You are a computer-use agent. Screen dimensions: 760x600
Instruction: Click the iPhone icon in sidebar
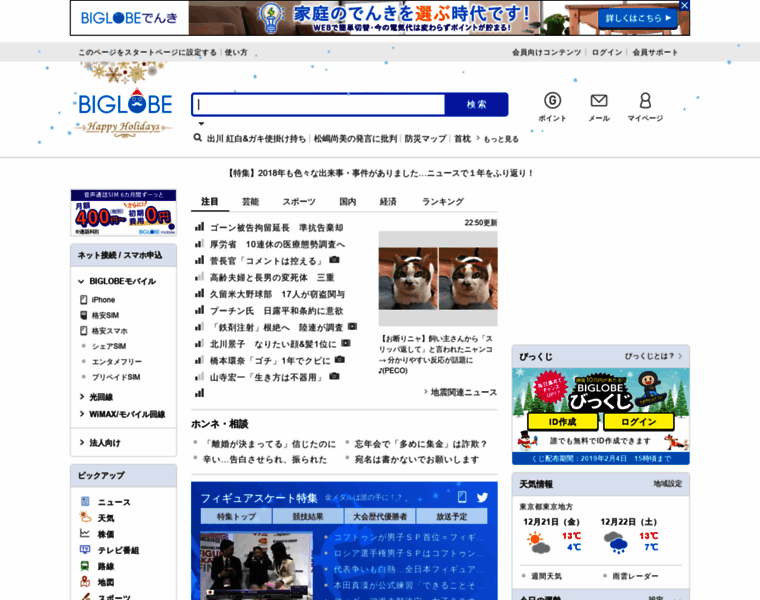[83, 300]
